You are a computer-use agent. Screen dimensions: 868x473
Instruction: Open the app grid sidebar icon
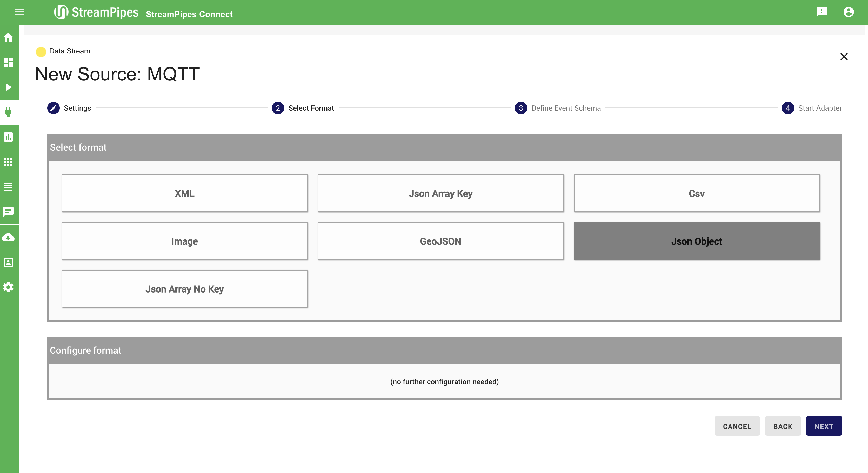coord(8,162)
